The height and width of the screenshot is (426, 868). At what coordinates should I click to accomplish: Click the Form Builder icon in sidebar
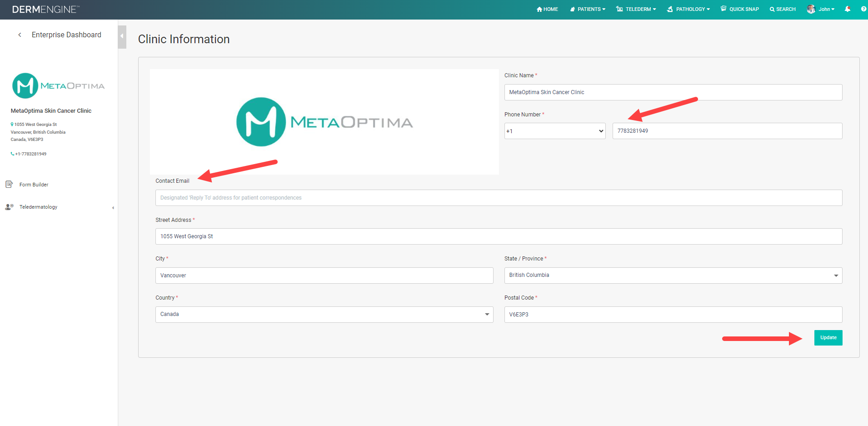[x=9, y=184]
